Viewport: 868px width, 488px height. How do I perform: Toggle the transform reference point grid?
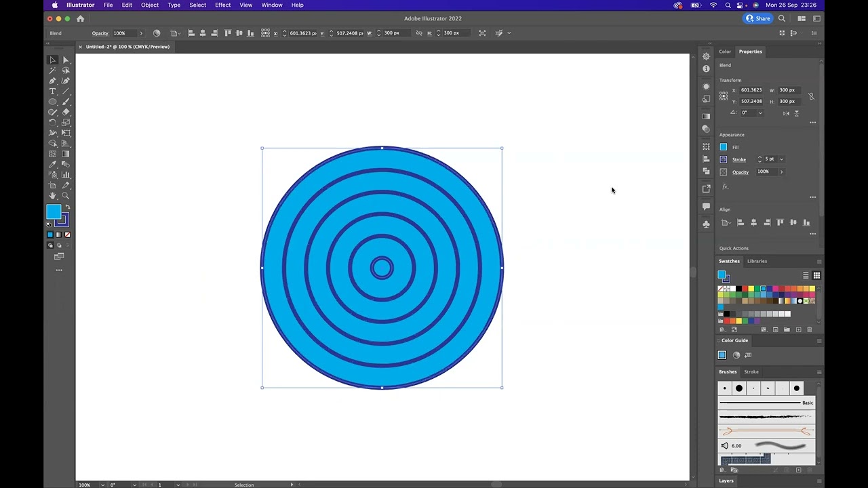724,96
